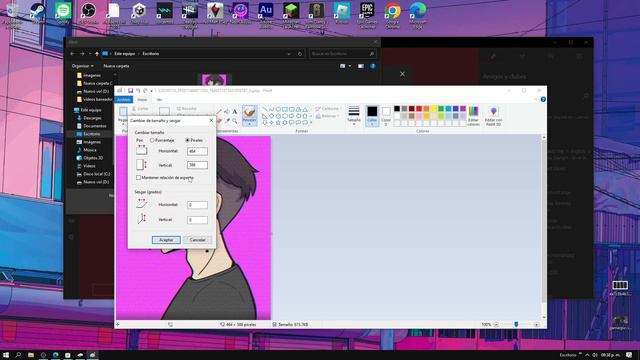The width and height of the screenshot is (640, 360).
Task: Switch to the Ver ribbon tab
Action: [x=159, y=100]
